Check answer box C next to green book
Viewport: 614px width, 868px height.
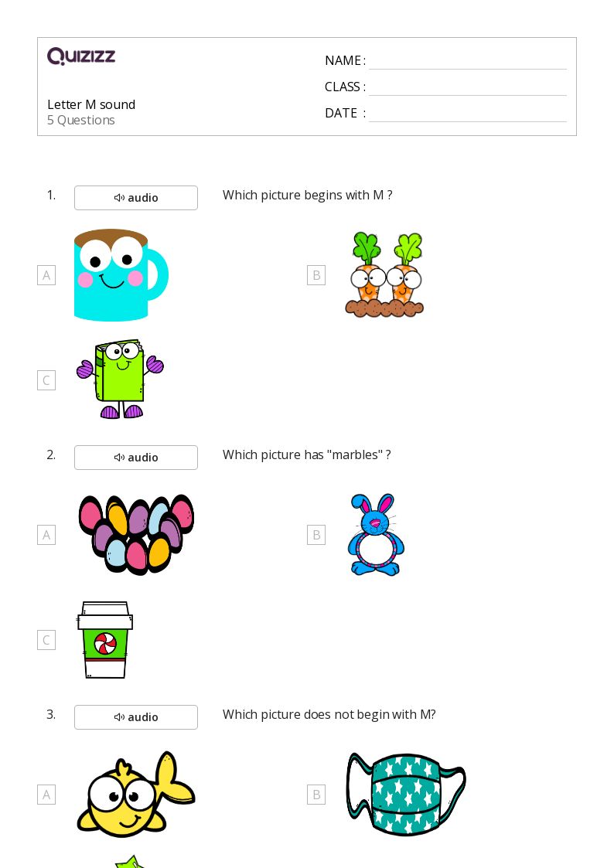46,380
